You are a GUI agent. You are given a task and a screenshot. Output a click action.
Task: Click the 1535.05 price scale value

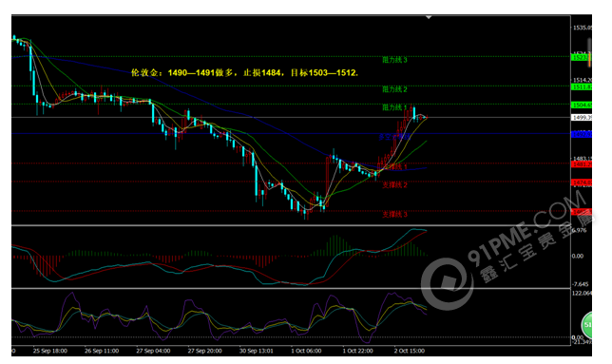tap(583, 28)
